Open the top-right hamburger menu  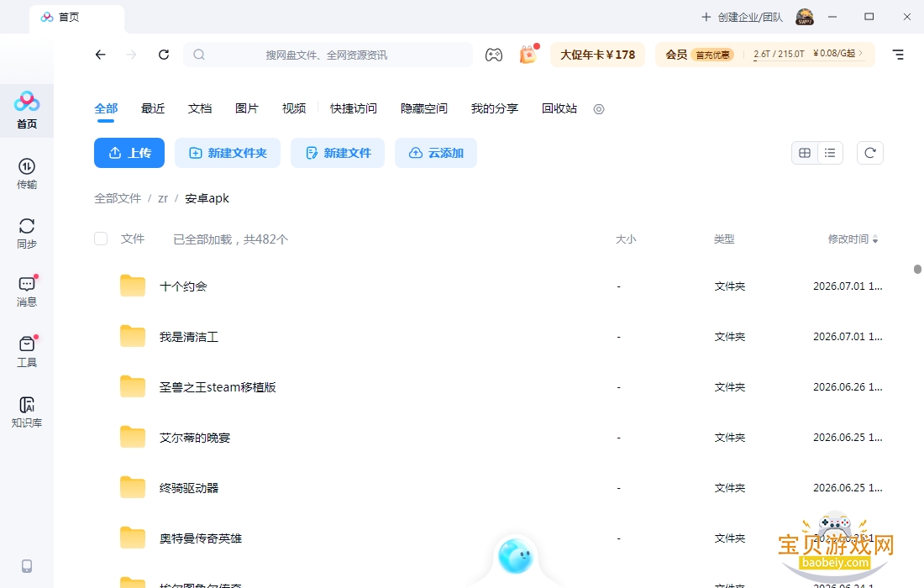tap(898, 55)
